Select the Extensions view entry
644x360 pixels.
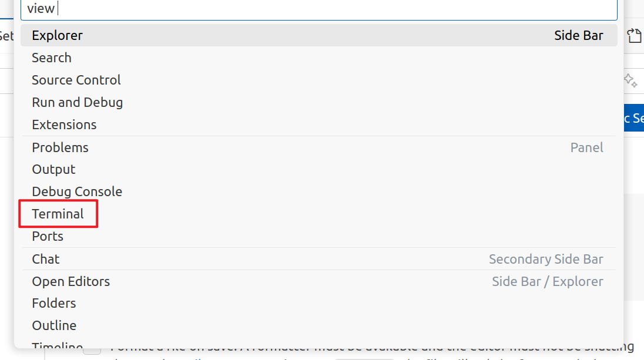pyautogui.click(x=318, y=125)
